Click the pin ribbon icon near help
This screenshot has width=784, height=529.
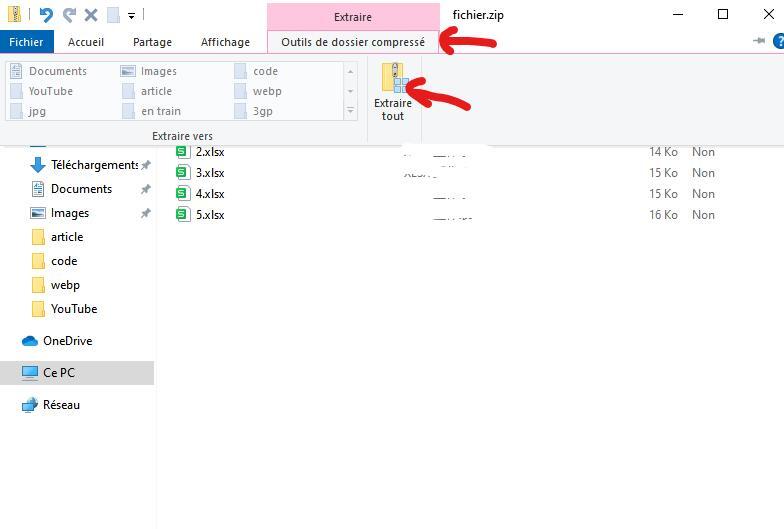click(x=759, y=40)
